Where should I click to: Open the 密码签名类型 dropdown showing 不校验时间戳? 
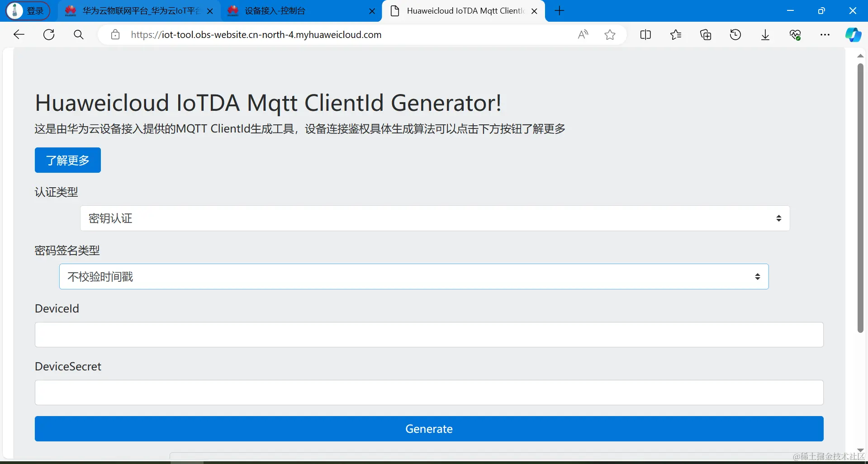click(x=414, y=277)
